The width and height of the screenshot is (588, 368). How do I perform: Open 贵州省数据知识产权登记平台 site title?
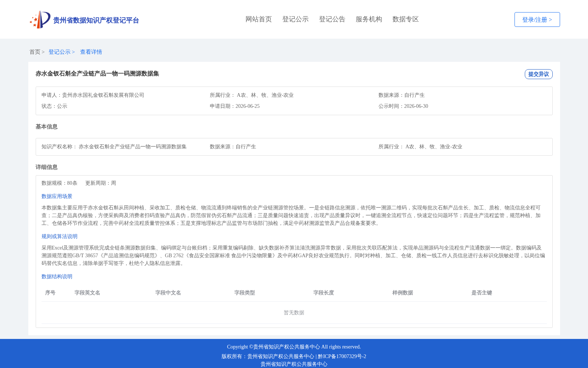[x=96, y=20]
